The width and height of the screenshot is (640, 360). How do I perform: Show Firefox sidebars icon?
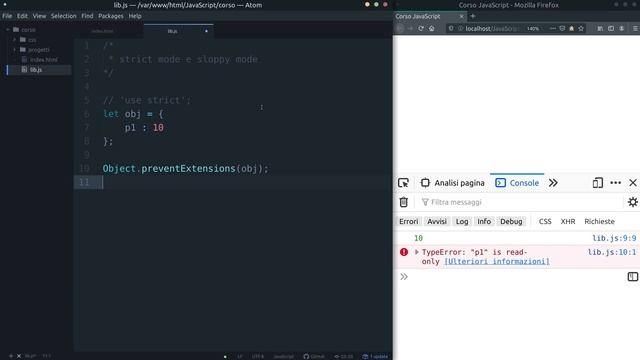611,29
